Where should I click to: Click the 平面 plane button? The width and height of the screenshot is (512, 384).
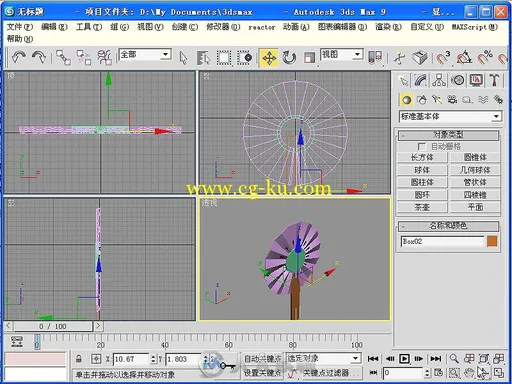click(475, 207)
